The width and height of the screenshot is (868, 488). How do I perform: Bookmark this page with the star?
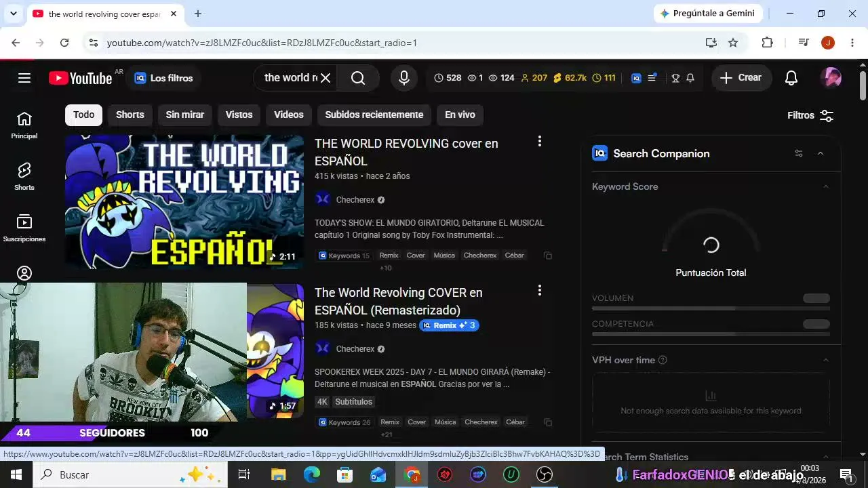733,43
